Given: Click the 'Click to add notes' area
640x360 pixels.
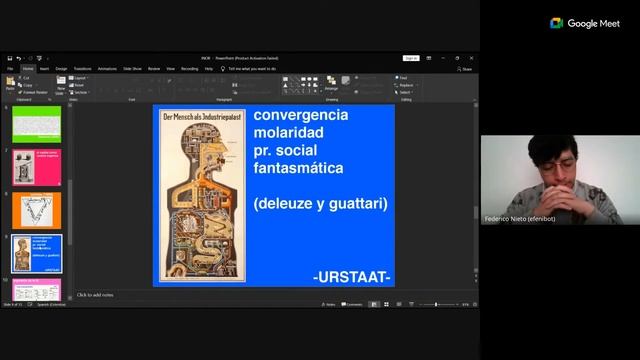Looking at the screenshot, I should pos(95,295).
